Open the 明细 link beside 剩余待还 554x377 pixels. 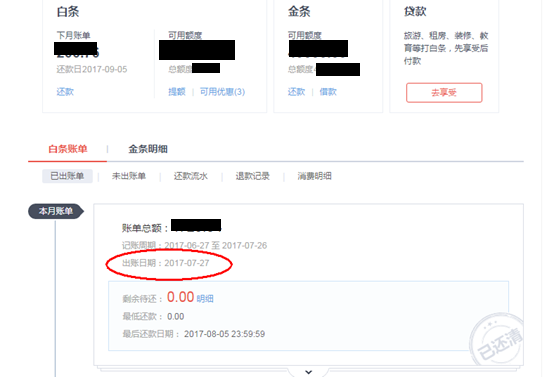tap(205, 299)
